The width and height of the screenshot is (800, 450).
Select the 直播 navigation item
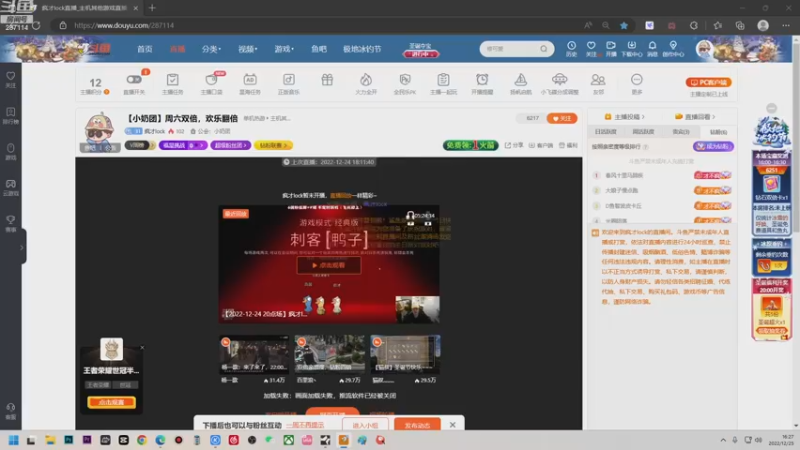click(x=178, y=49)
